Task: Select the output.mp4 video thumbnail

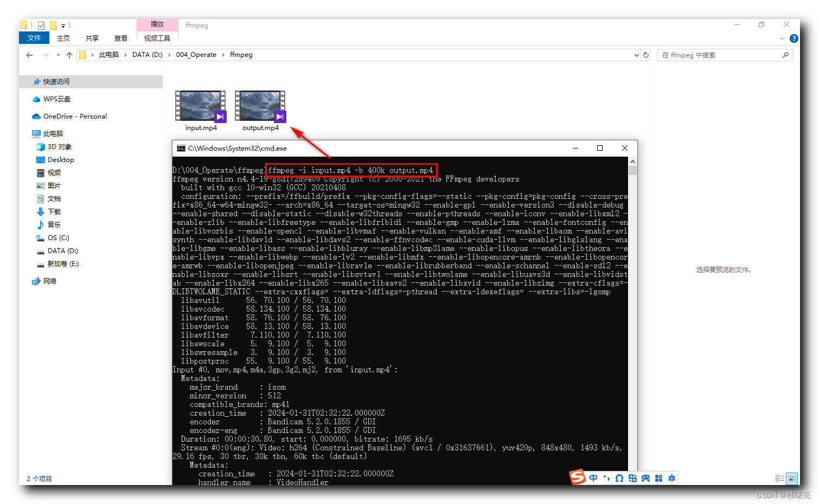Action: 260,106
